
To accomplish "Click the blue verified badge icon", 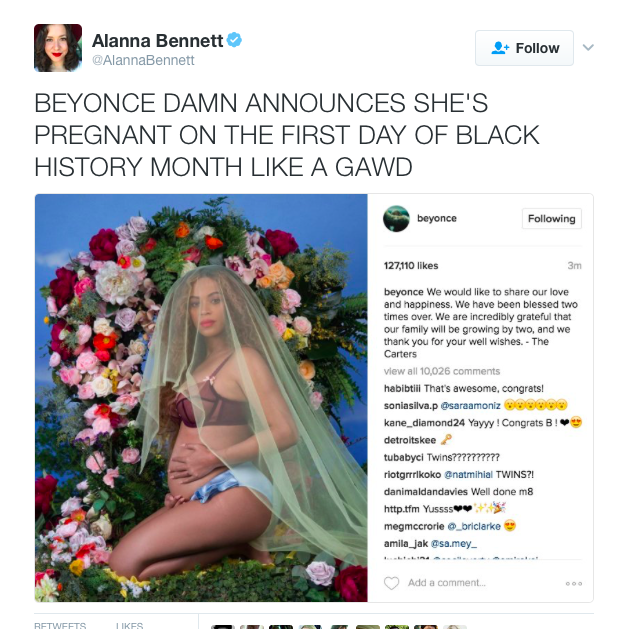I will coord(234,40).
